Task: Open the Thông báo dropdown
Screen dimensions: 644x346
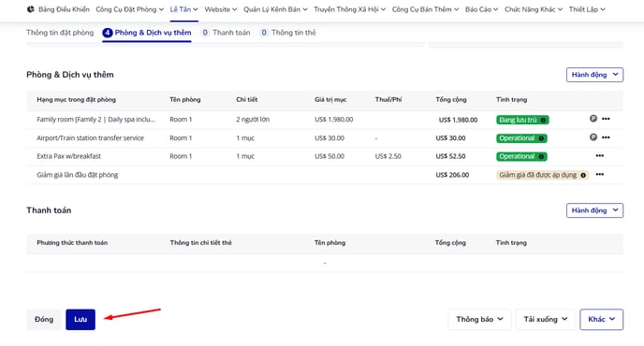Action: tap(479, 319)
